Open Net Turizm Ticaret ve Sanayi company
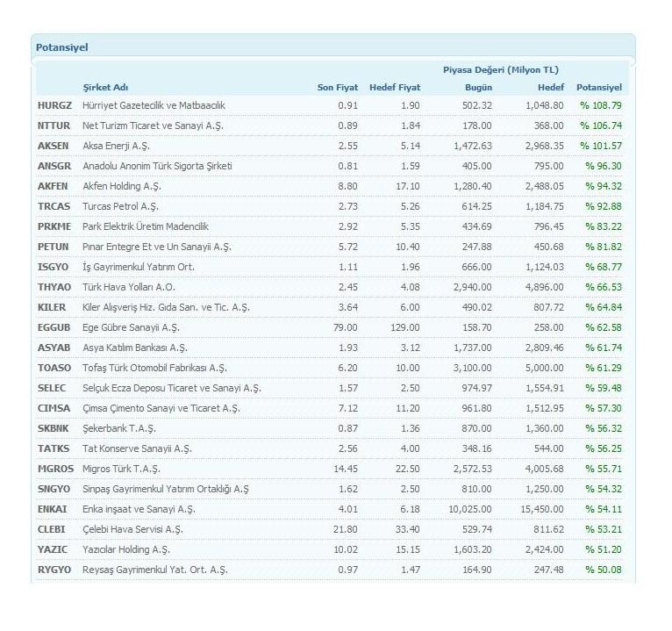 tap(153, 125)
